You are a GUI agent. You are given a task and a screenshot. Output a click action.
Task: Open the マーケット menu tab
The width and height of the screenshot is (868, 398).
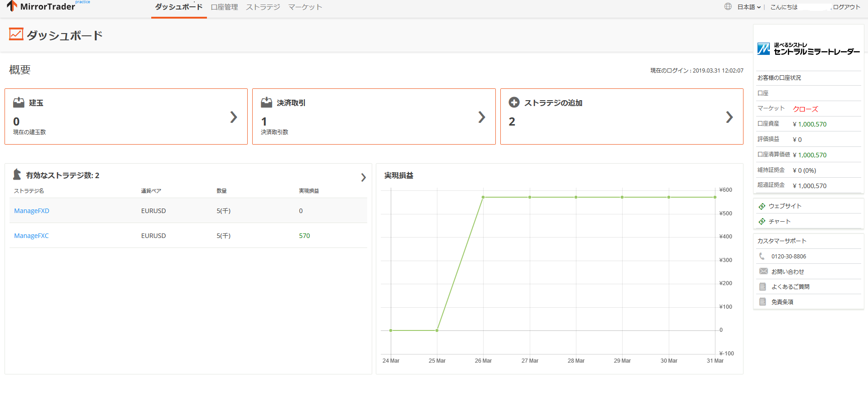coord(305,7)
